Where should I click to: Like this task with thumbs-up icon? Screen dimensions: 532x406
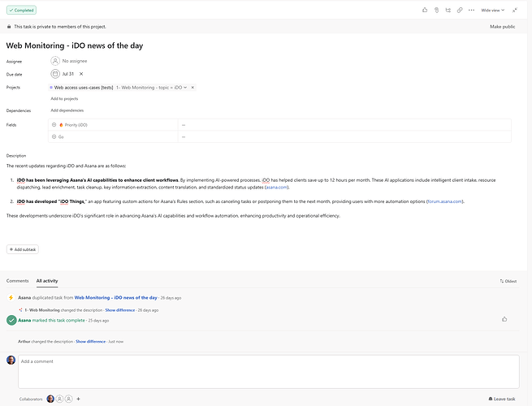426,11
